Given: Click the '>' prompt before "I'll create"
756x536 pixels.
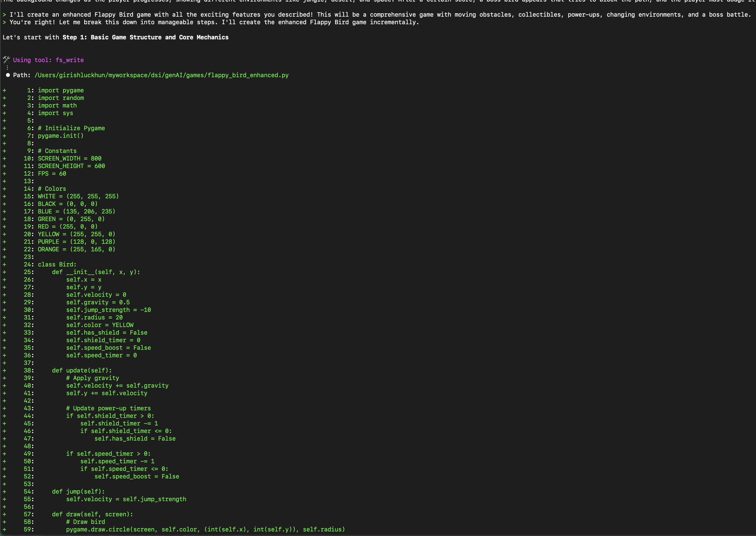Looking at the screenshot, I should pyautogui.click(x=4, y=15).
